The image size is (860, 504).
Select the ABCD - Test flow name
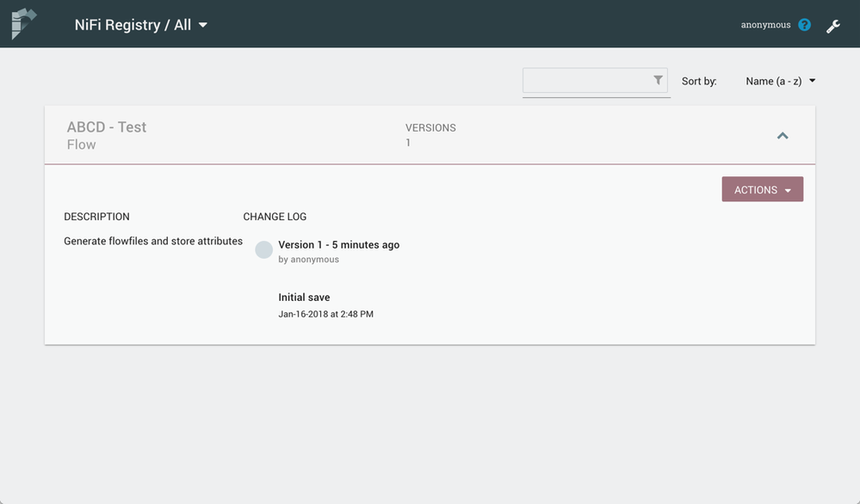point(107,127)
